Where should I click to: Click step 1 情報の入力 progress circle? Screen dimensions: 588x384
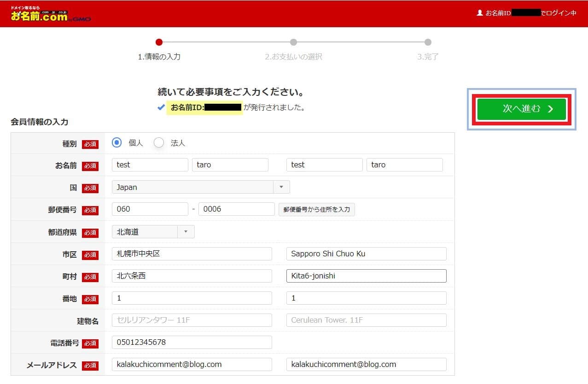[x=159, y=42]
